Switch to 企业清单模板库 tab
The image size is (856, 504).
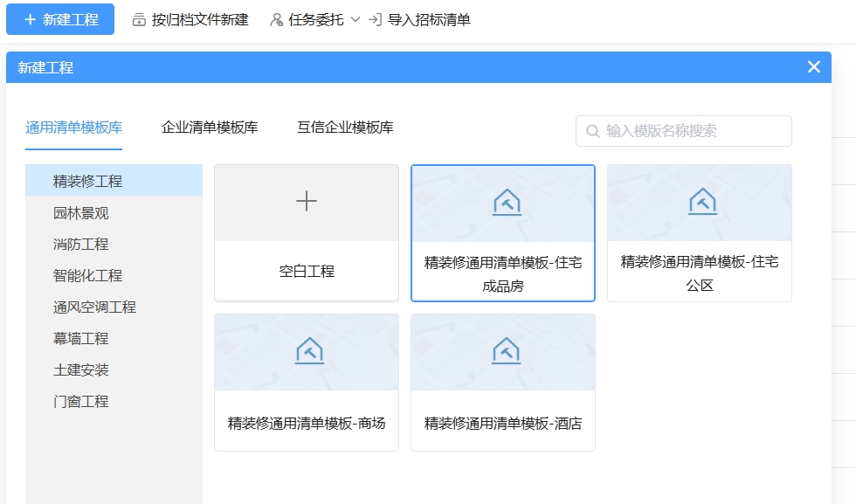coord(210,128)
